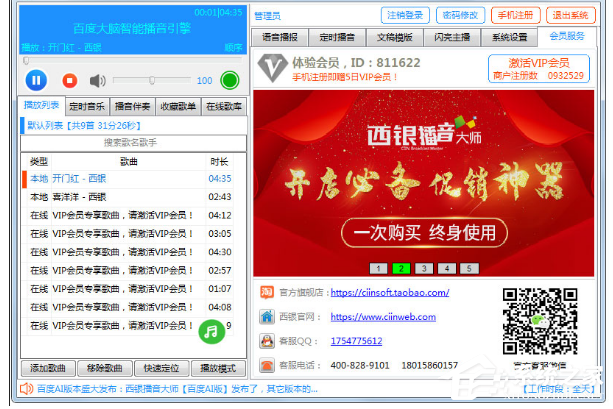Open the ciinsoft.taobao.com link
The height and width of the screenshot is (409, 613).
390,292
